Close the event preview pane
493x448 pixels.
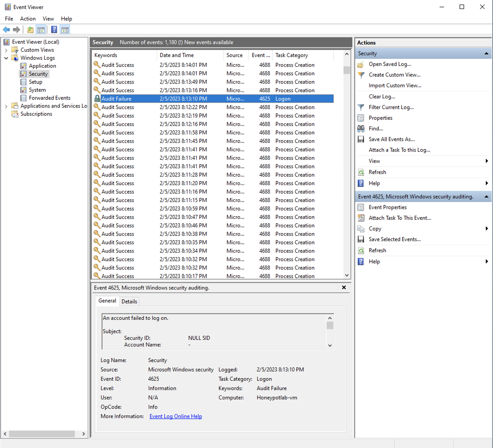pos(344,288)
